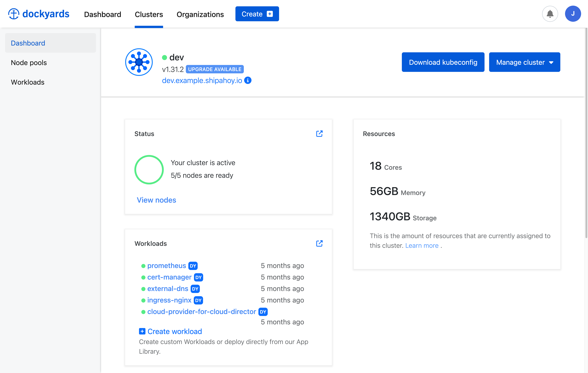The width and height of the screenshot is (588, 373).
Task: Open the notifications bell
Action: (550, 14)
